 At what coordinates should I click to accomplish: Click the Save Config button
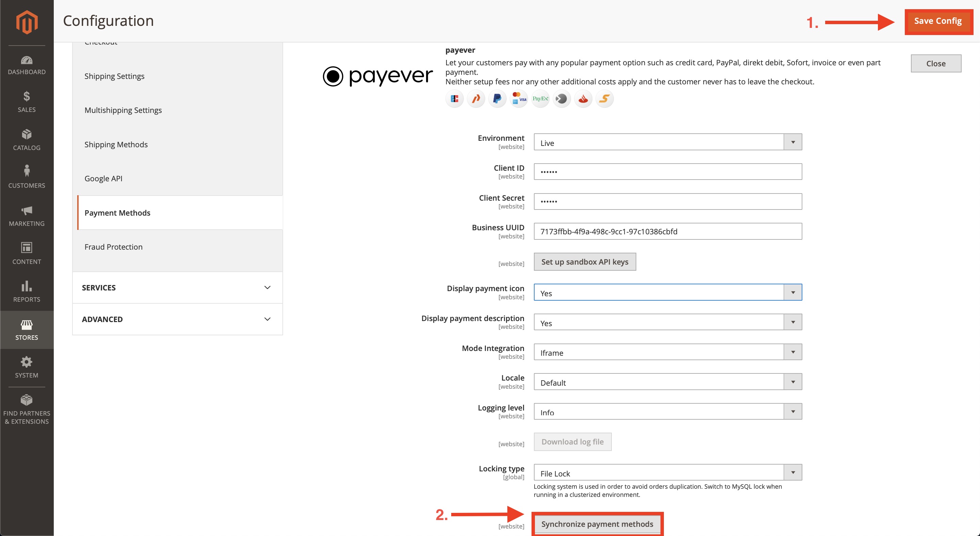[x=938, y=21]
